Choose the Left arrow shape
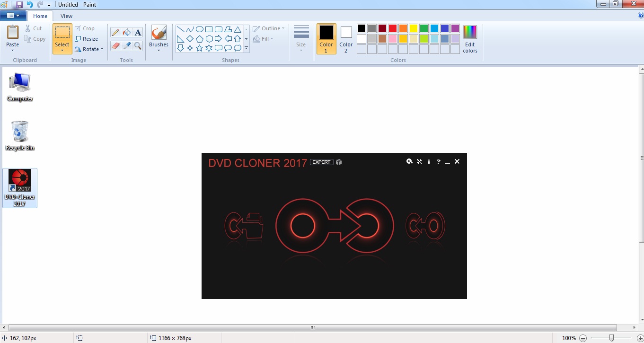The width and height of the screenshot is (644, 343). click(228, 39)
